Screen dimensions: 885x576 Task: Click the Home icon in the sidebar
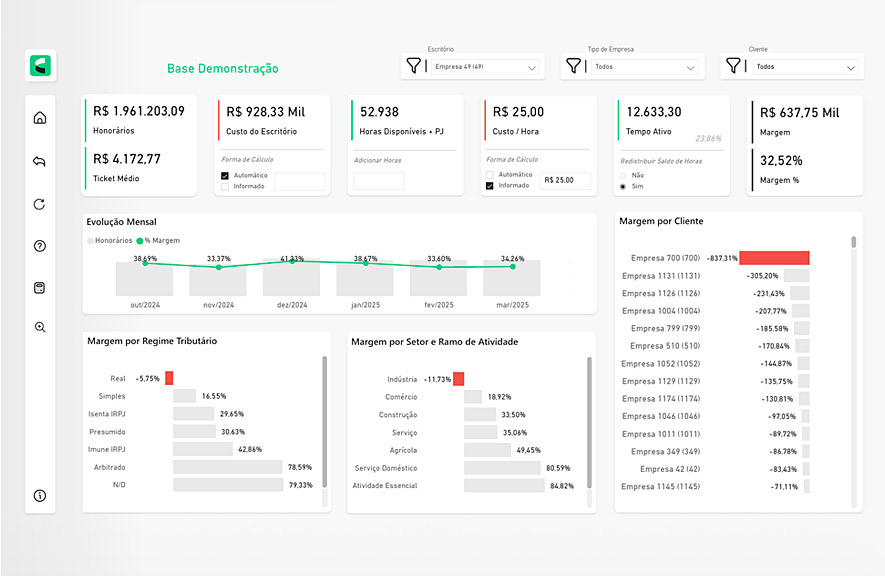40,118
